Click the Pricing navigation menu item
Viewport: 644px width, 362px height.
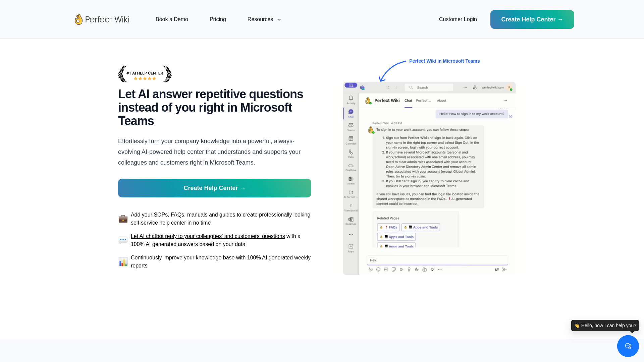point(218,19)
